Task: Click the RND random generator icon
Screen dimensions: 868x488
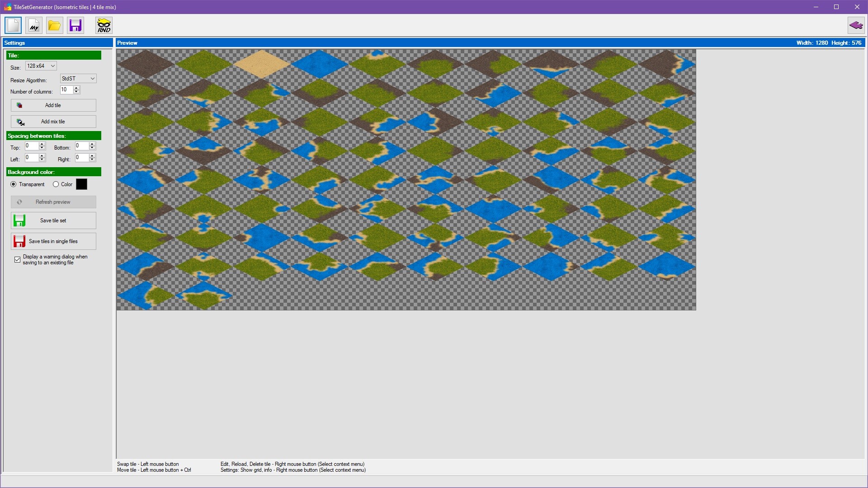Action: [103, 25]
